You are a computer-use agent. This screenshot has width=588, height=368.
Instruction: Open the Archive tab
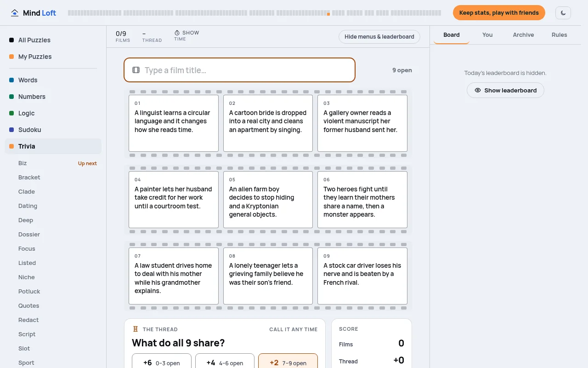coord(523,35)
